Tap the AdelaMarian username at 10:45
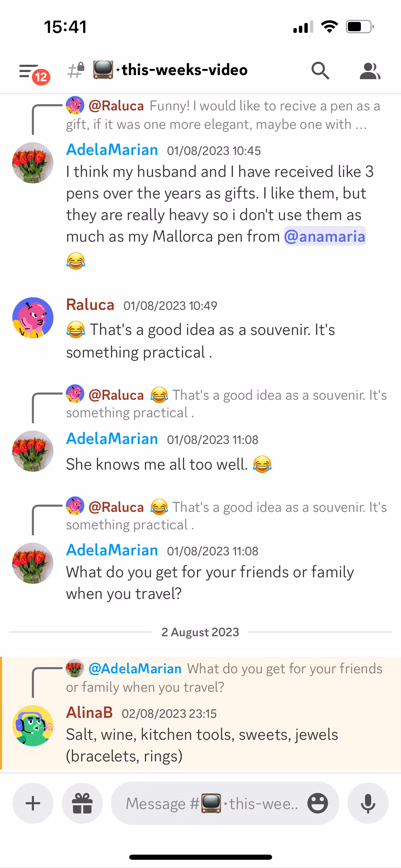This screenshot has height=868, width=401. point(112,150)
